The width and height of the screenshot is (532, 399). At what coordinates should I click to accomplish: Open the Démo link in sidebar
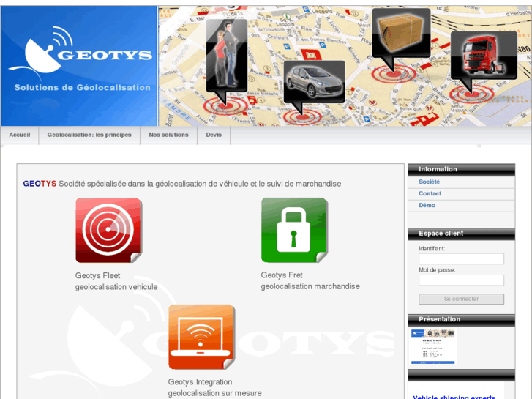point(427,205)
